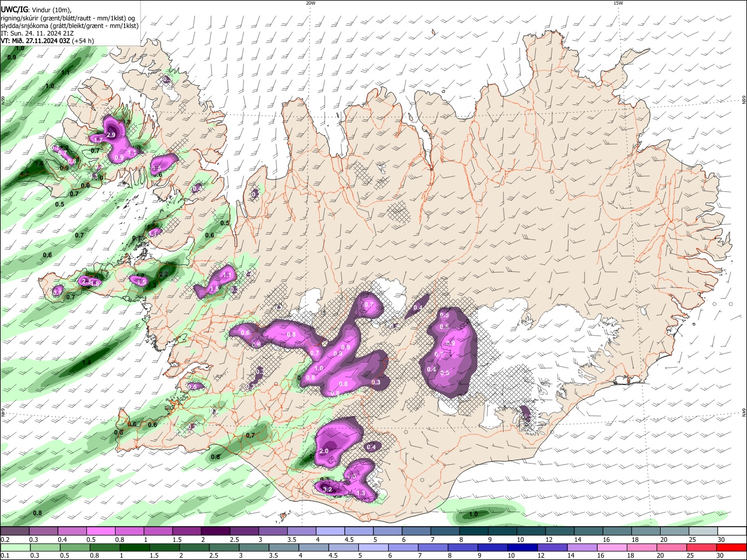Click the '3.2' snowfall value on the map
The width and height of the screenshot is (747, 560).
click(x=327, y=489)
